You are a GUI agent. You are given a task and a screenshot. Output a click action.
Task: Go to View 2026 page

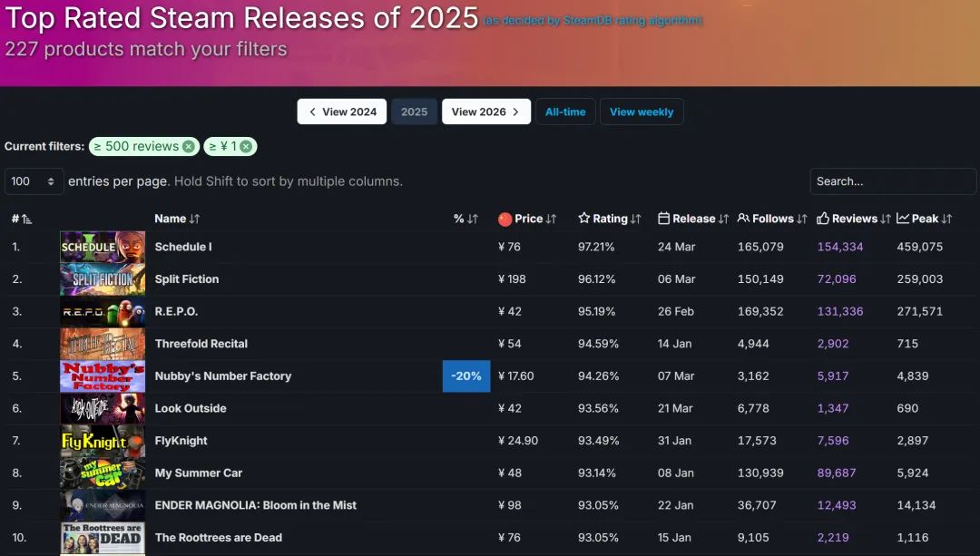485,112
